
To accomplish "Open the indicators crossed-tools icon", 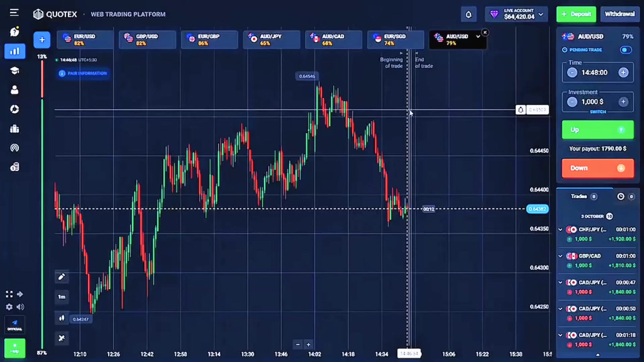I will pyautogui.click(x=62, y=338).
